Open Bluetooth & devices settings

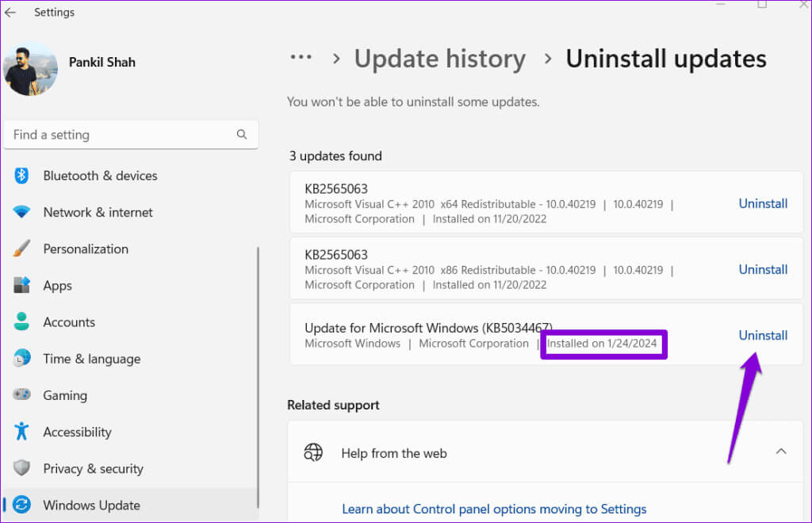100,175
